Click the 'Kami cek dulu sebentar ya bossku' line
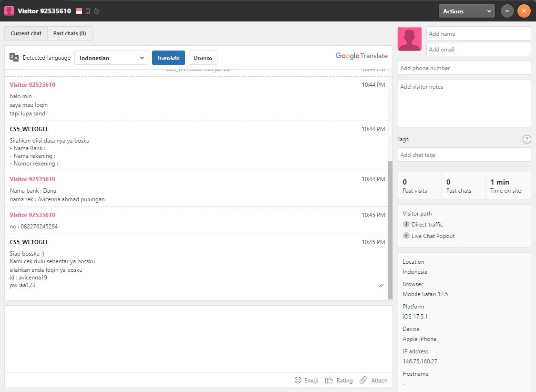The height and width of the screenshot is (392, 536). click(52, 261)
